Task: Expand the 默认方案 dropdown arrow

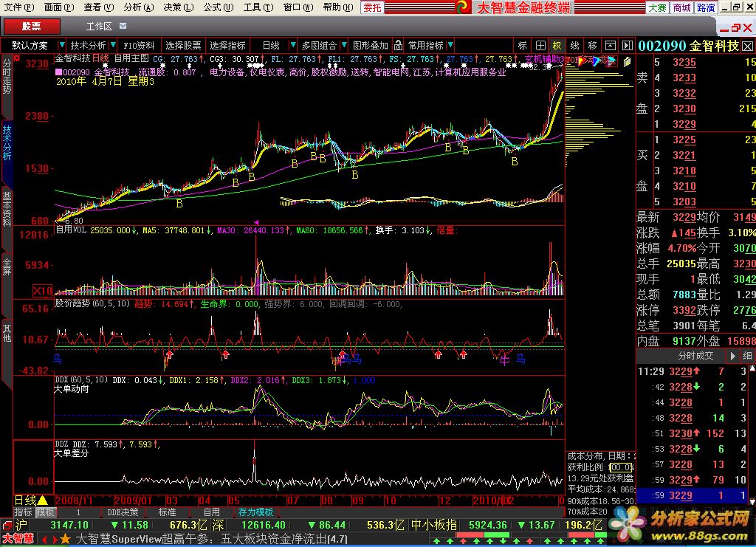Action: pos(61,45)
